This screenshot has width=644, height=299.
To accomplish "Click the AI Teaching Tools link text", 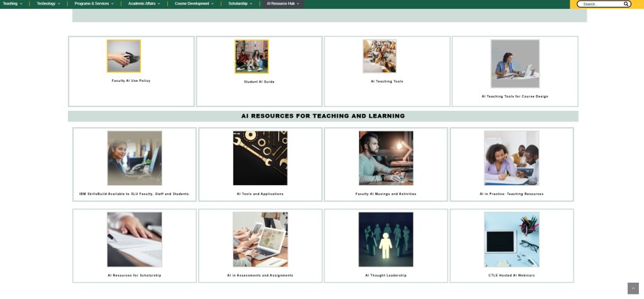I will point(387,81).
